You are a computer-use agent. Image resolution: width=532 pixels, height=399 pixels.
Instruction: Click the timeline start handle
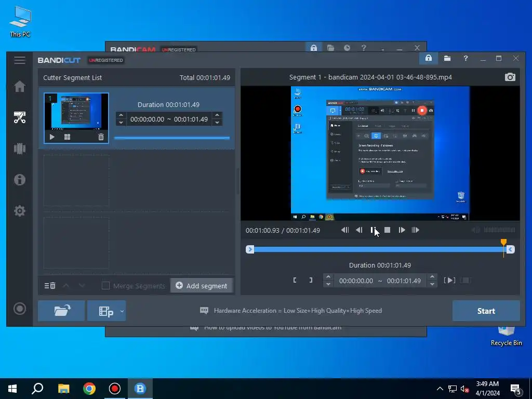pyautogui.click(x=250, y=249)
